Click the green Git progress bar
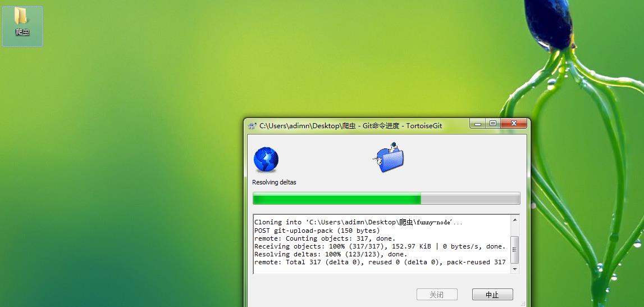Image resolution: width=644 pixels, height=307 pixels. [x=386, y=198]
